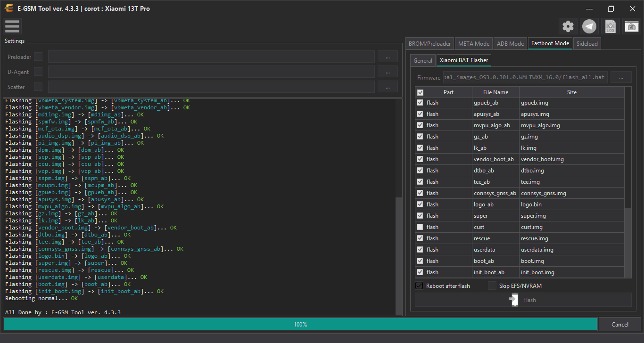This screenshot has height=343, width=644.
Task: Switch to META Mode tab
Action: pyautogui.click(x=474, y=43)
